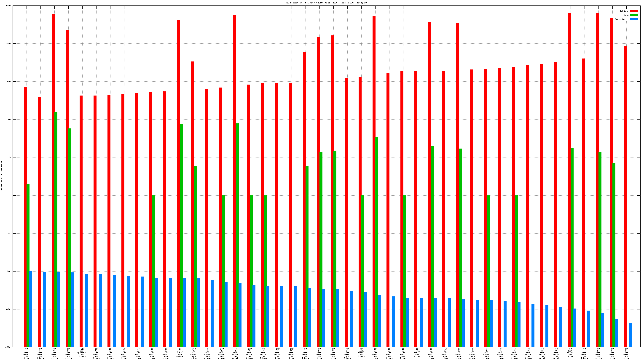Click the leftmost blue Score bar
The image size is (644, 362).
coord(31,309)
